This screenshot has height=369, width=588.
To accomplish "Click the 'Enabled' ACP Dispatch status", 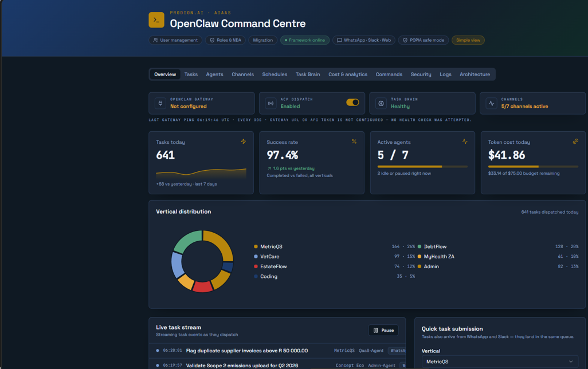I will pos(290,107).
